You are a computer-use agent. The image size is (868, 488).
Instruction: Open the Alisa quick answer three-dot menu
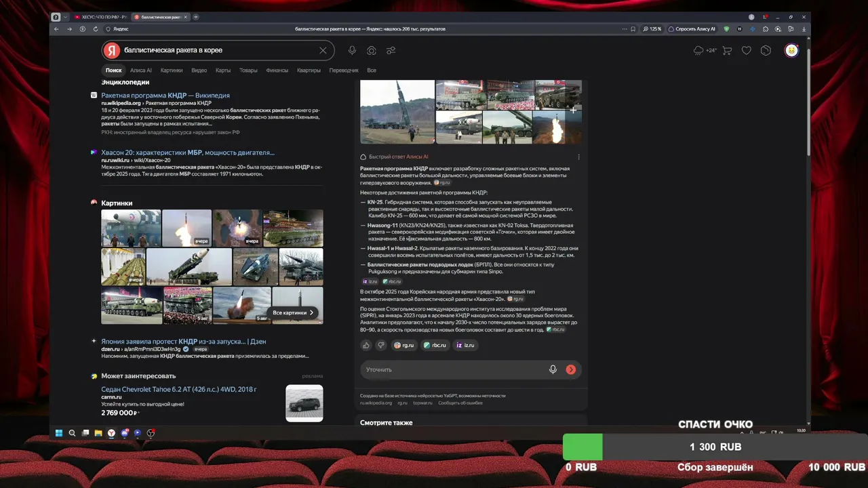click(578, 157)
